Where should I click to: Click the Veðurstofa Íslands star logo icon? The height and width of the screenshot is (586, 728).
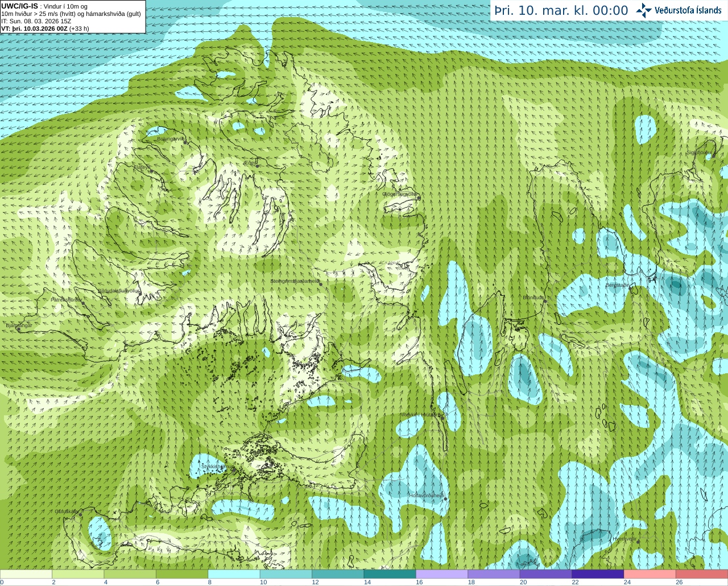click(x=644, y=10)
